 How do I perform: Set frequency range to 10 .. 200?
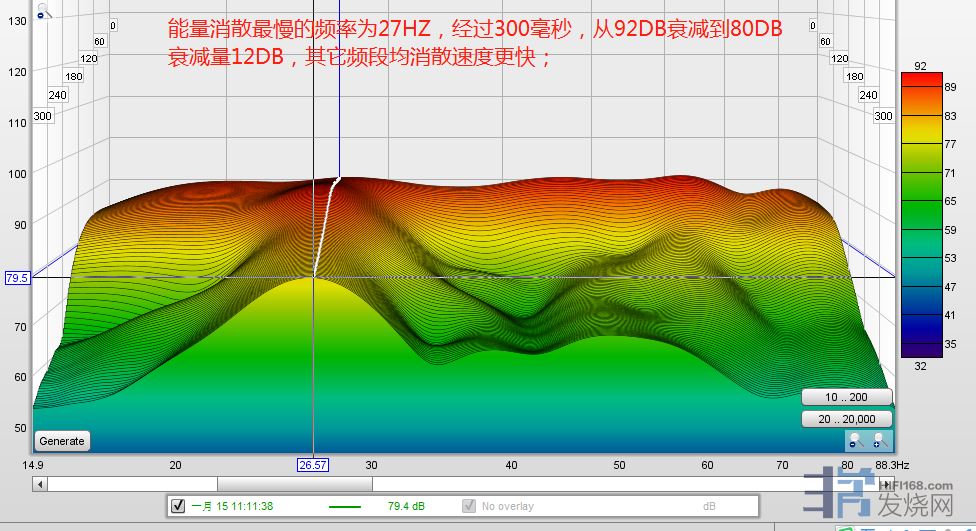[846, 398]
